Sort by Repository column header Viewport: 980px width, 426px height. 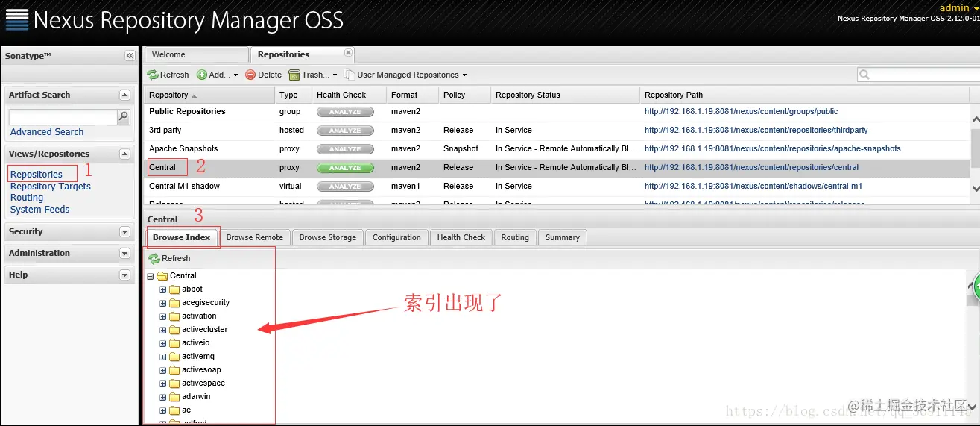coord(209,95)
